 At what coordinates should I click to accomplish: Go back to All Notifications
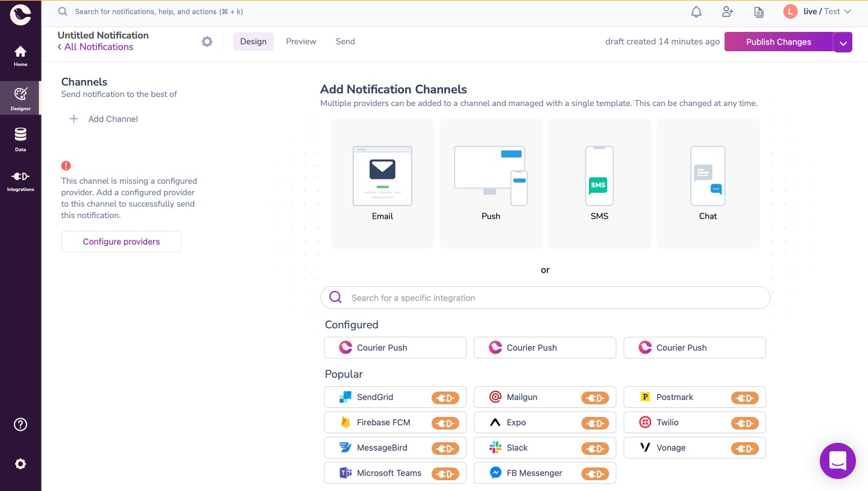click(x=95, y=47)
